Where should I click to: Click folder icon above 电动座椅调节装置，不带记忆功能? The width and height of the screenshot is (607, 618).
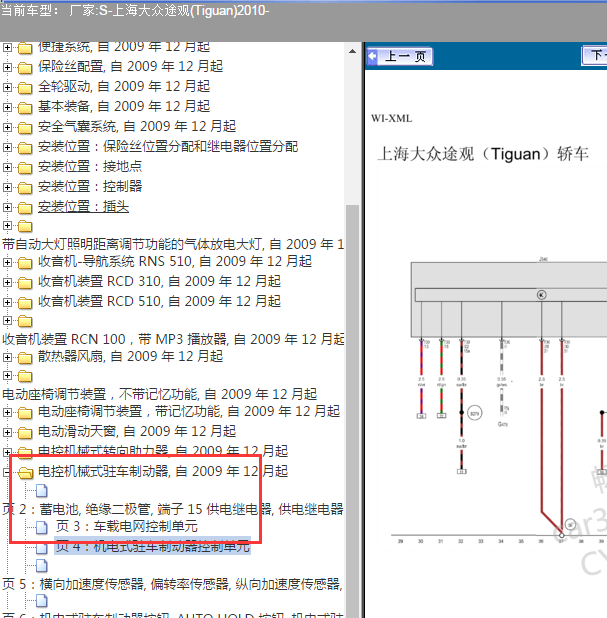pos(25,376)
